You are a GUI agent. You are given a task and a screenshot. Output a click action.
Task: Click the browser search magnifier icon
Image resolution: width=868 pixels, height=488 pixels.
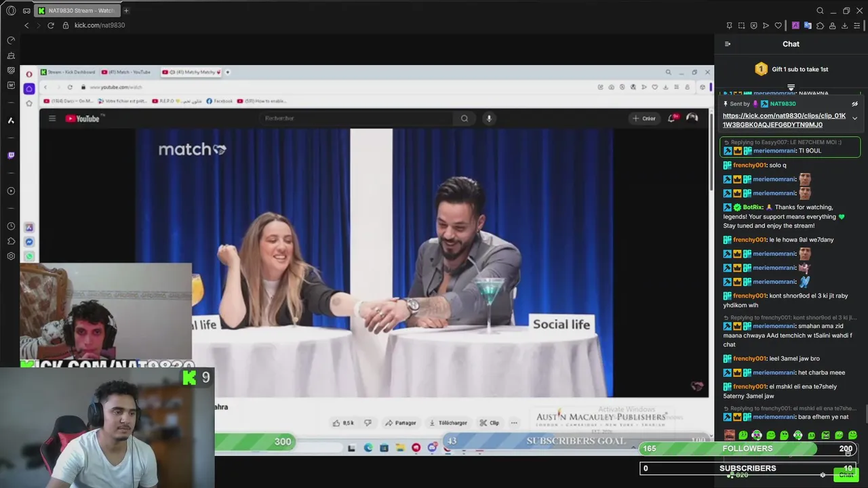click(x=820, y=11)
